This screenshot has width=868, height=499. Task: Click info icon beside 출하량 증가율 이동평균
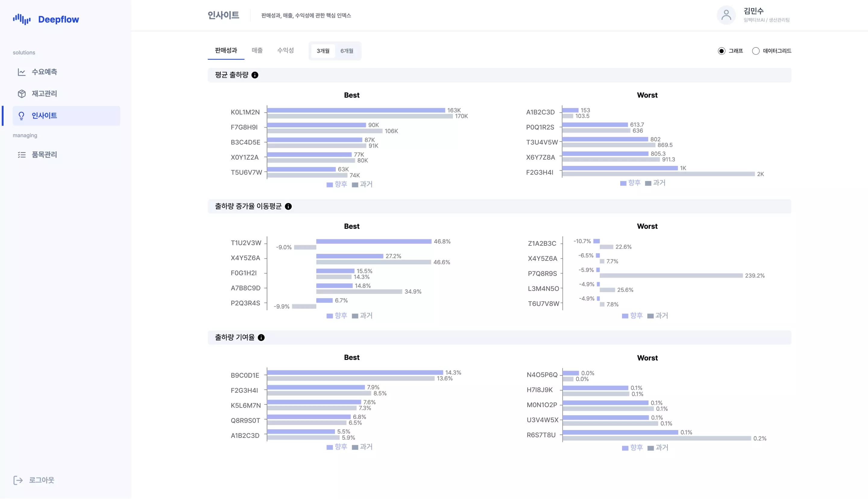288,206
